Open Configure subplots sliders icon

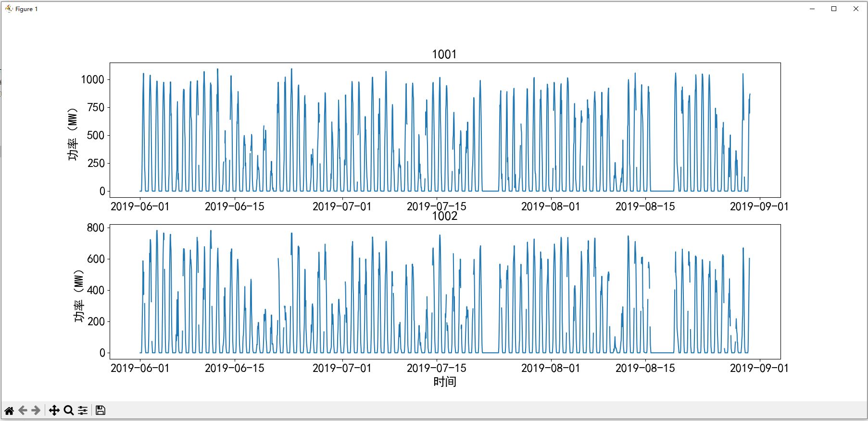[x=83, y=410]
